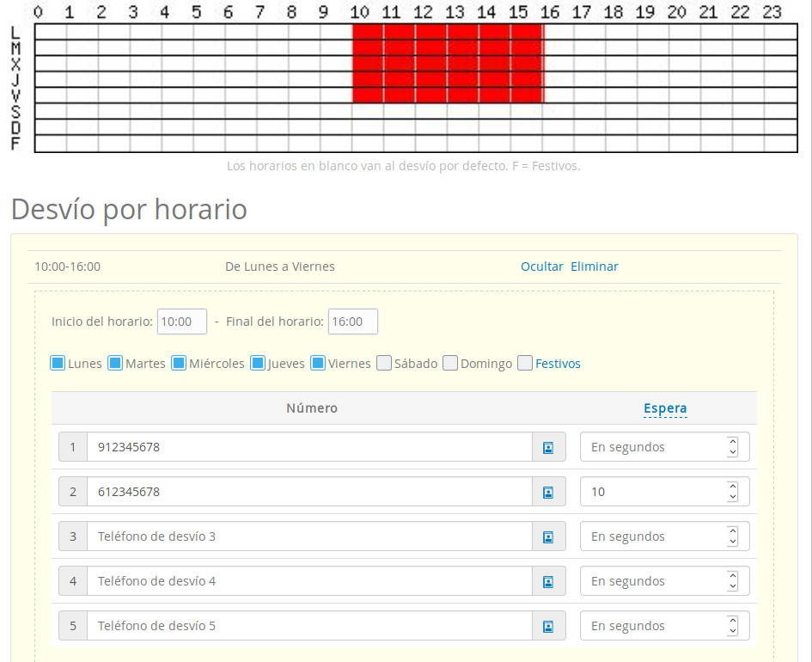The height and width of the screenshot is (662, 812).
Task: Click the Ocultar link
Action: pyautogui.click(x=541, y=266)
